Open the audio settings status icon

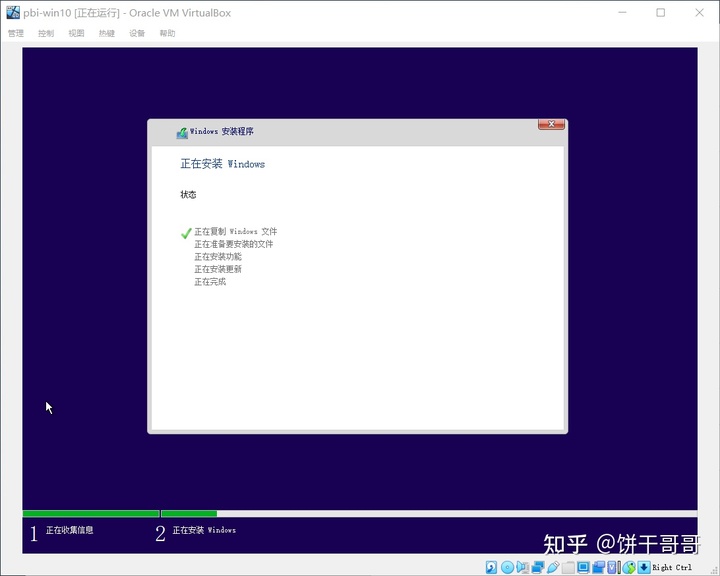(x=523, y=567)
